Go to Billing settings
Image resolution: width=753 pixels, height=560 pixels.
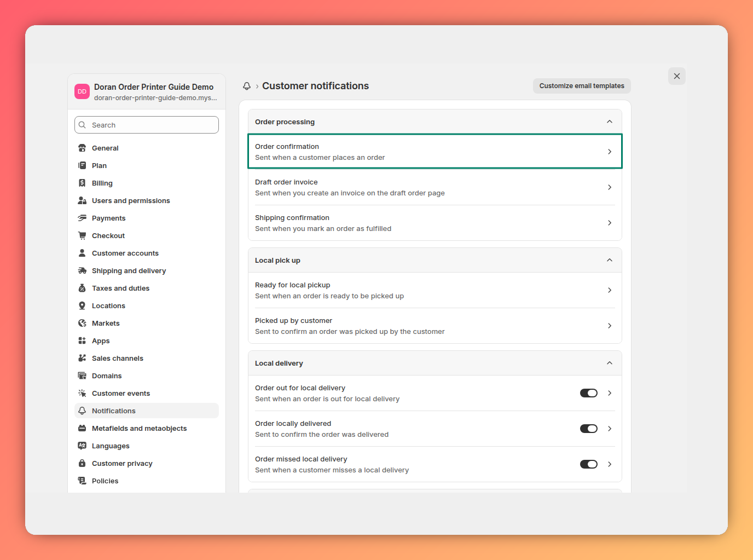[147, 183]
